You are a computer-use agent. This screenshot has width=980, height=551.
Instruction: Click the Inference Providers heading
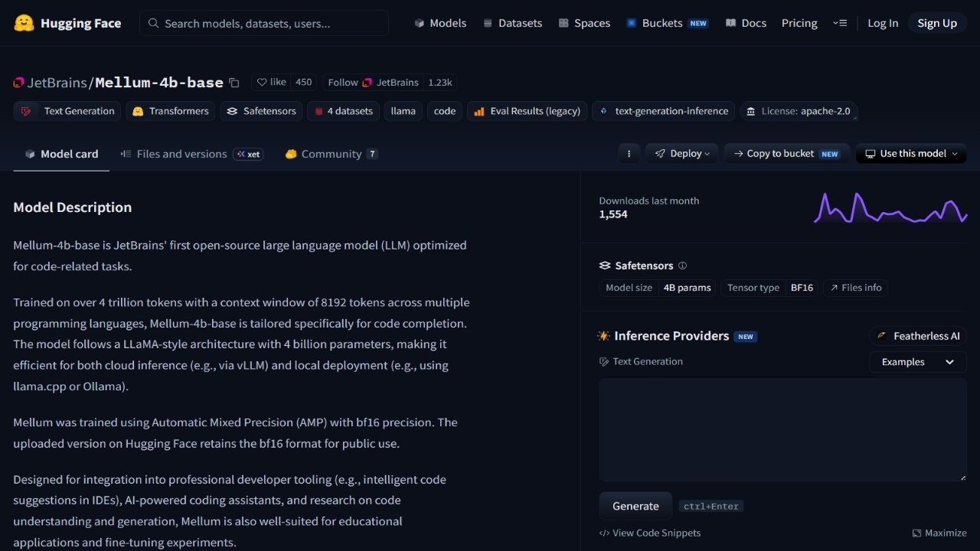(x=671, y=336)
